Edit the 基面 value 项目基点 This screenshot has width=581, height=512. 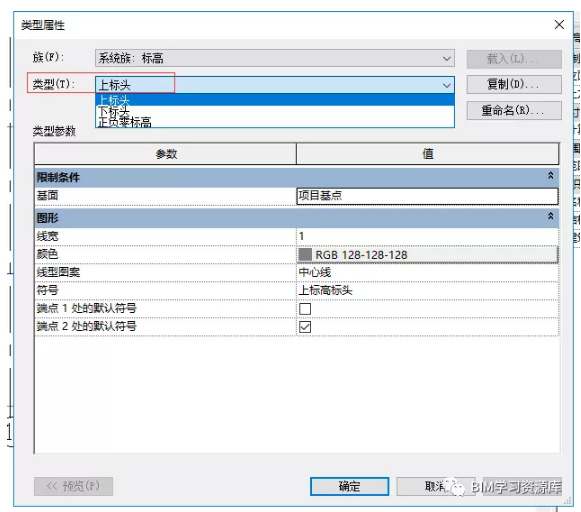click(x=427, y=196)
